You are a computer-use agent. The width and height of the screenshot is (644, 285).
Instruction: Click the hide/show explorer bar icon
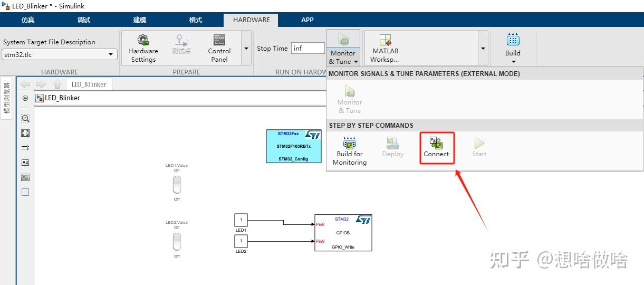(25, 98)
